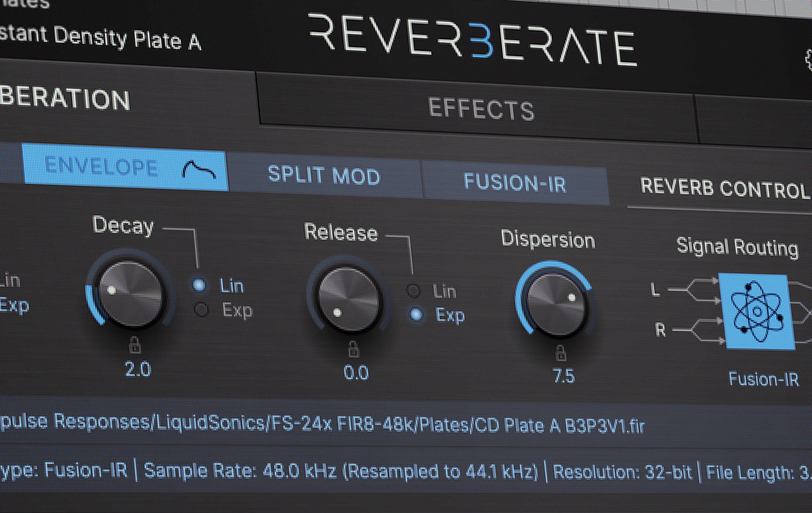
Task: Click the Decay knob
Action: coord(131,293)
